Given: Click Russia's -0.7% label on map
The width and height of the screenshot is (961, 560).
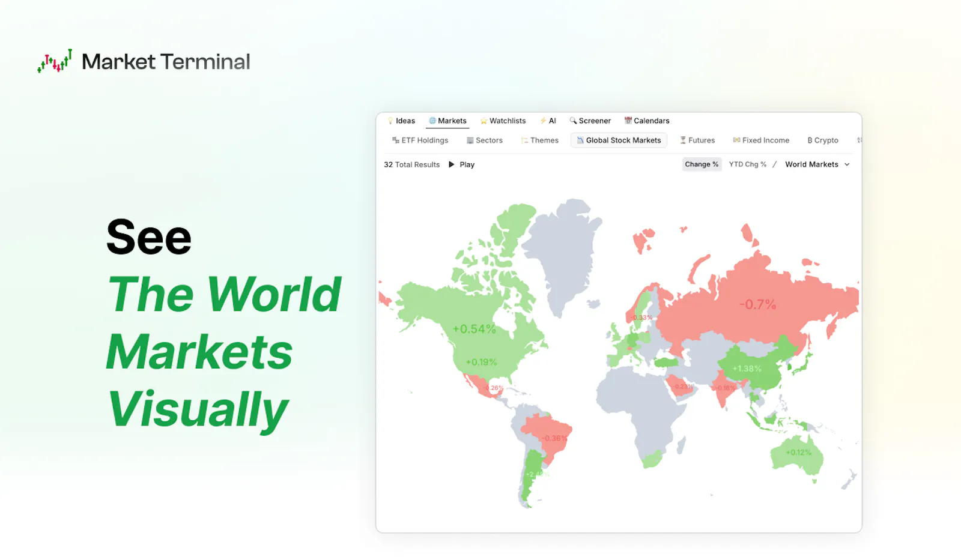Looking at the screenshot, I should (757, 305).
